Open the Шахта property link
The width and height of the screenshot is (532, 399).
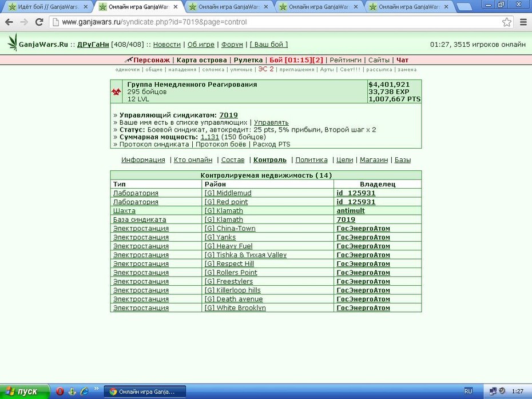pos(124,210)
